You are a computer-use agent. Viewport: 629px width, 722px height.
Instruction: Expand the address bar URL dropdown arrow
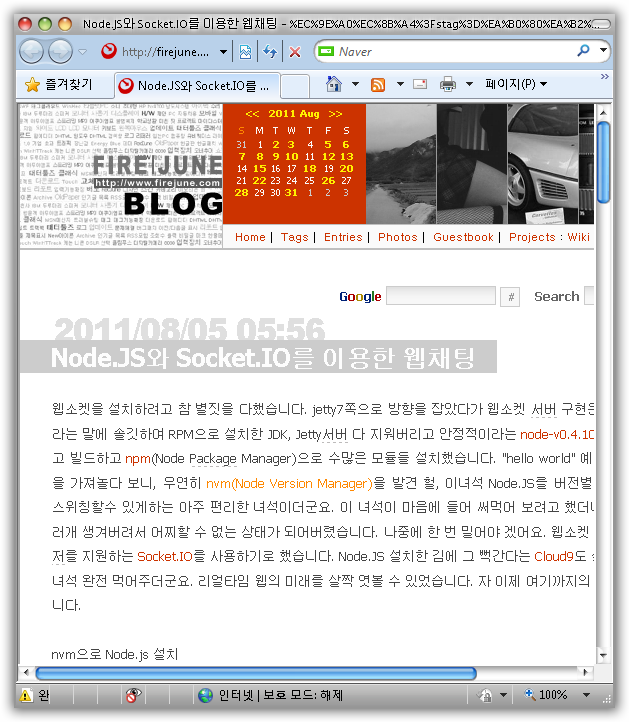[x=223, y=52]
